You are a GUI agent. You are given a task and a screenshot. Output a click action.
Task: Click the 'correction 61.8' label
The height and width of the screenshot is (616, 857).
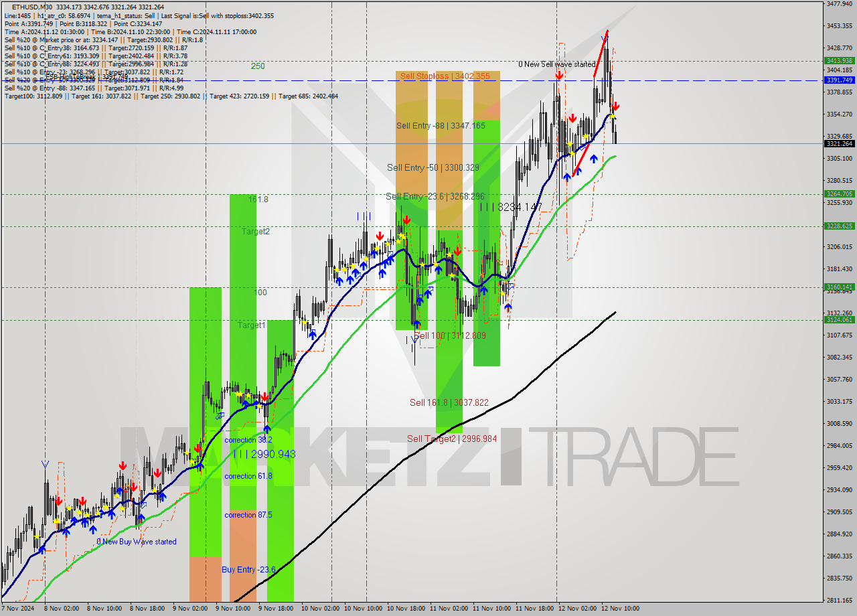pyautogui.click(x=248, y=476)
